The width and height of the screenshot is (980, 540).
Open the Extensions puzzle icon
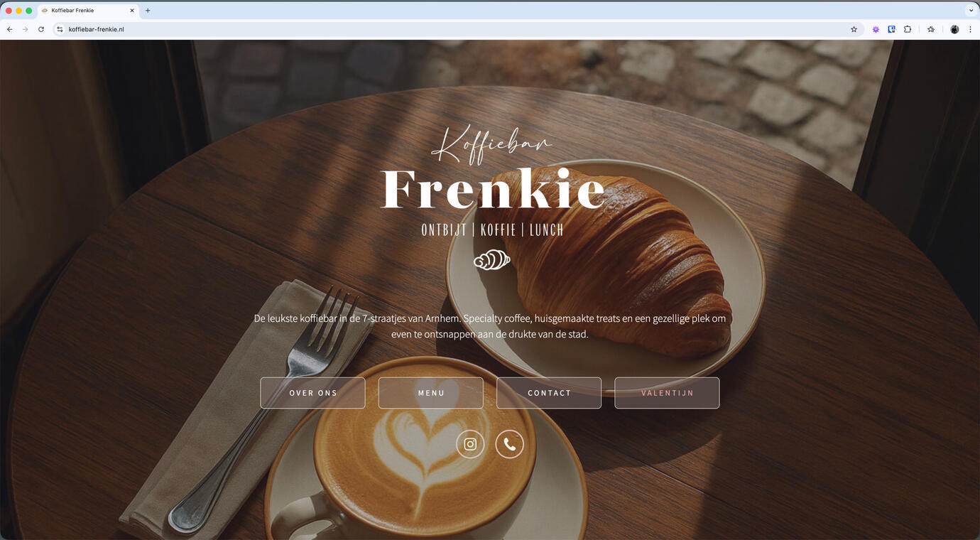(x=908, y=29)
